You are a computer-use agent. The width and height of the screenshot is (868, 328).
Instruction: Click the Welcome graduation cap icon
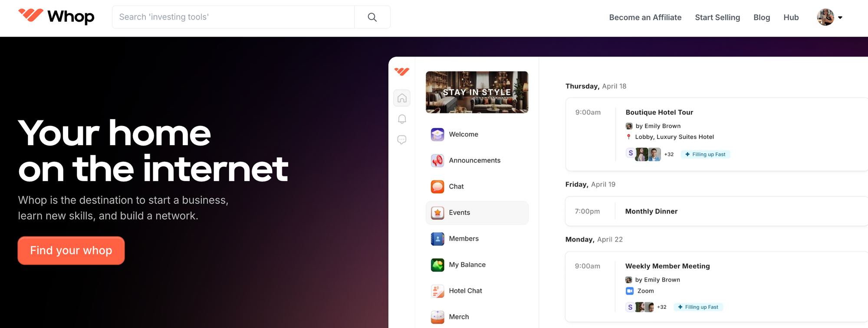coord(437,134)
